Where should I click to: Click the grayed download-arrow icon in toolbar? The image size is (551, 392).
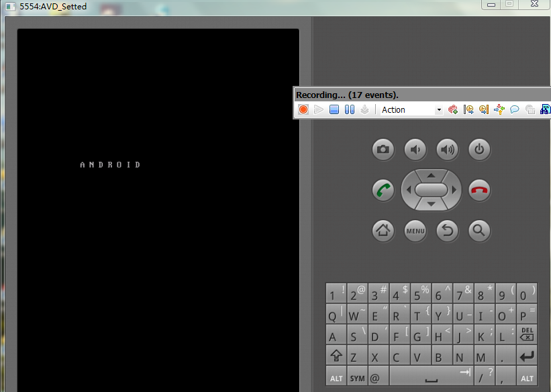point(364,109)
